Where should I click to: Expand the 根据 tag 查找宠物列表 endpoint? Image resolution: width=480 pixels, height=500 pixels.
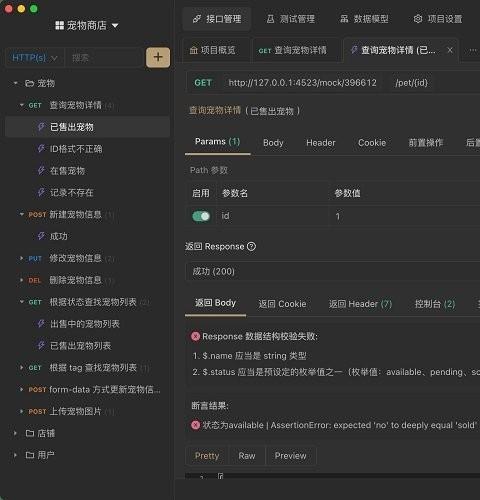22,367
